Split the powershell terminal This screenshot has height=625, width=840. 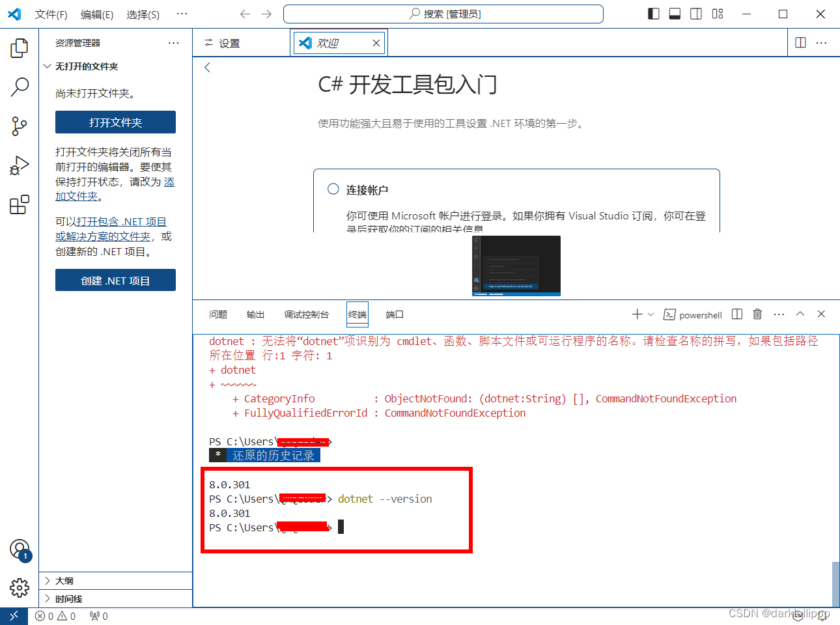click(736, 314)
